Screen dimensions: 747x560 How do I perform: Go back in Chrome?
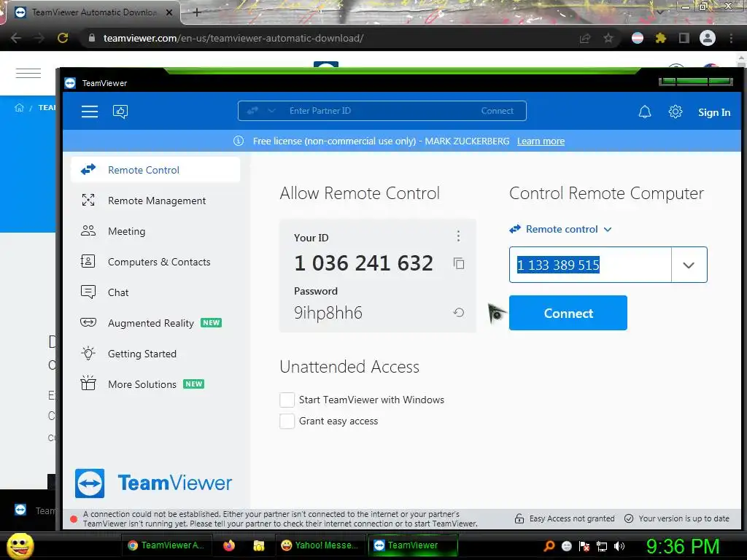pos(16,38)
